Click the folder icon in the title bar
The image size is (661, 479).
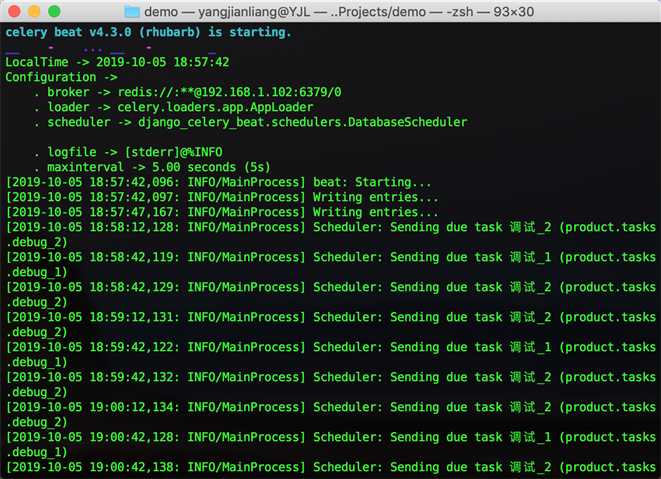(132, 11)
